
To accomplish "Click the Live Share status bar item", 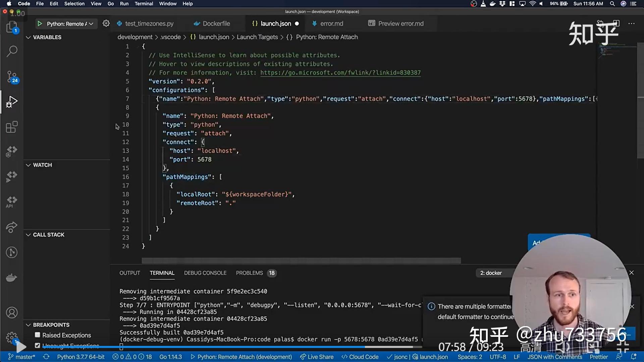I will [x=317, y=357].
